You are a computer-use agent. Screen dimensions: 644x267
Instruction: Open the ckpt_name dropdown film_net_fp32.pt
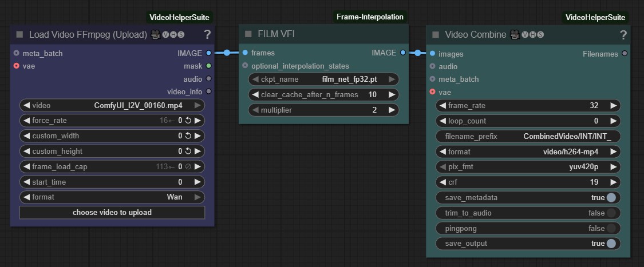pos(323,79)
